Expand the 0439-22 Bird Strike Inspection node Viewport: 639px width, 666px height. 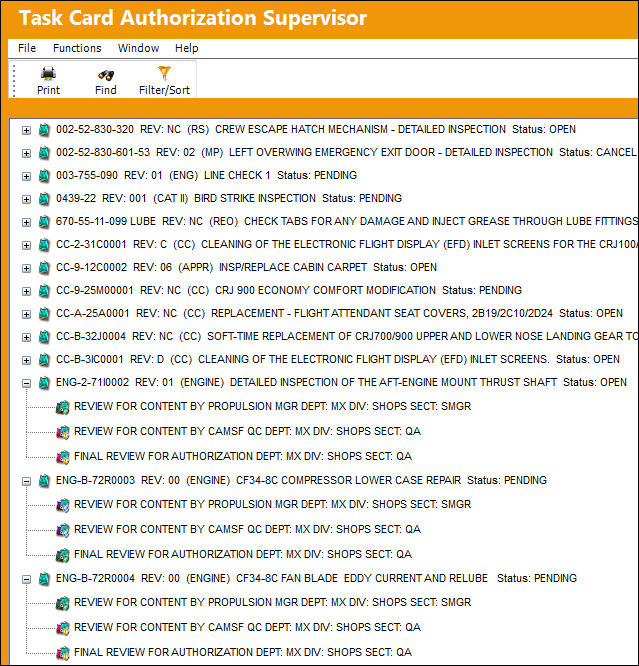26,199
